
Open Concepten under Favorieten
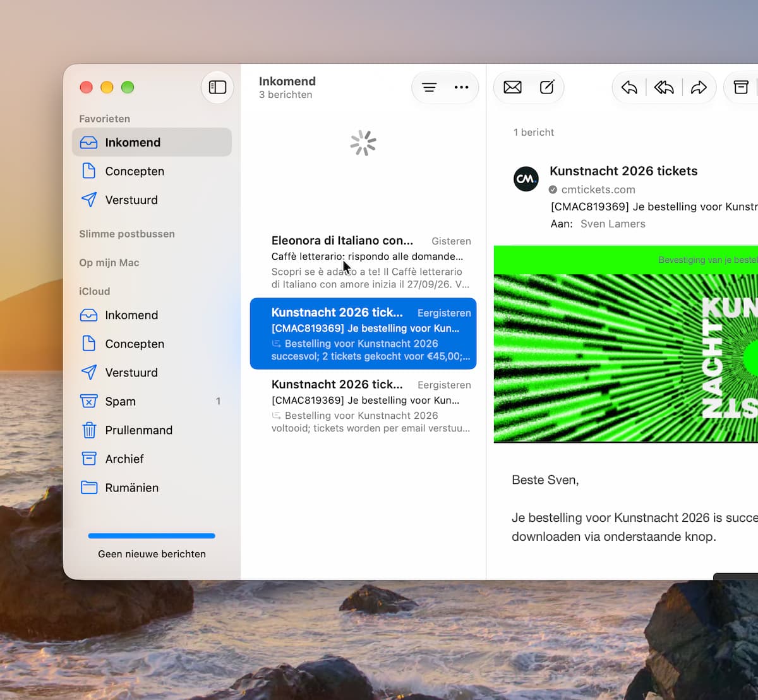pyautogui.click(x=152, y=171)
